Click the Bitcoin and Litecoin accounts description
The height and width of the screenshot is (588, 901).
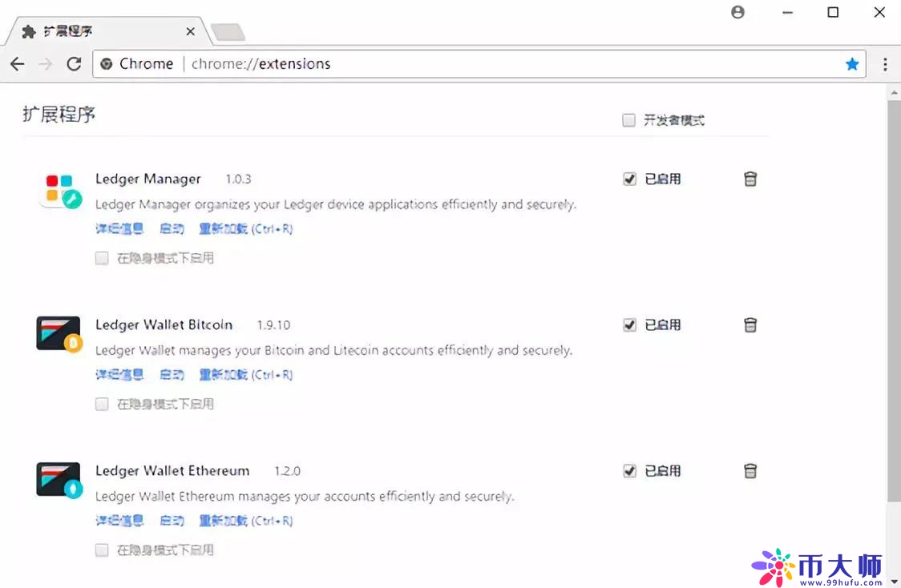(x=333, y=350)
